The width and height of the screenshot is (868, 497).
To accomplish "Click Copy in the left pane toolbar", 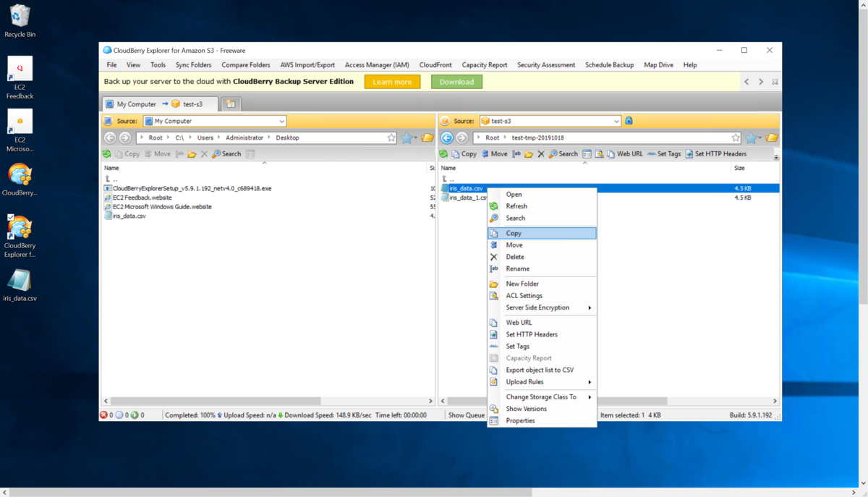I will pyautogui.click(x=127, y=154).
